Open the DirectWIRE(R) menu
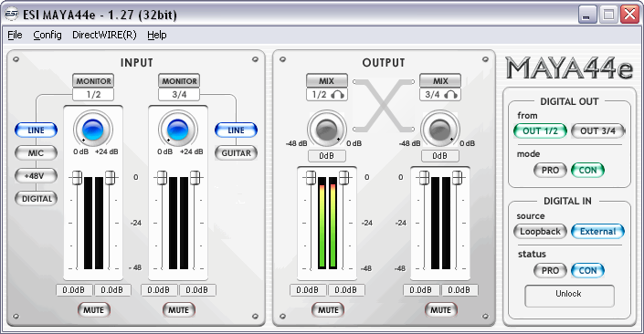The width and height of the screenshot is (644, 334). coord(104,35)
